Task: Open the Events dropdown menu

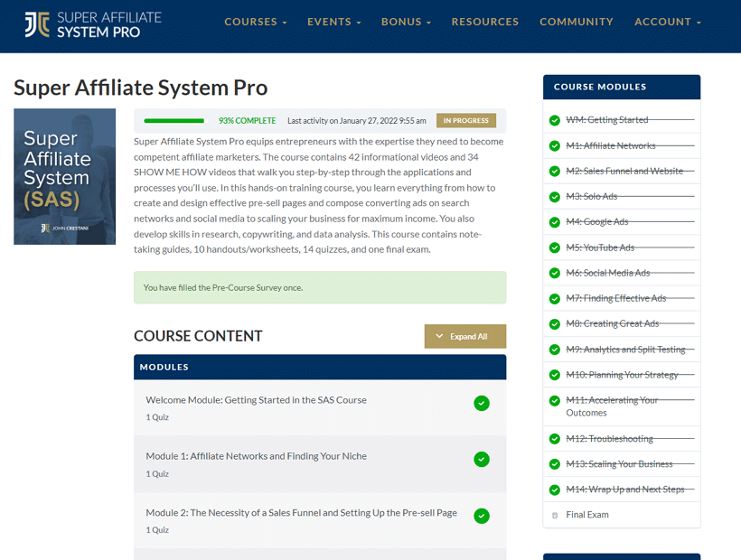Action: click(333, 22)
